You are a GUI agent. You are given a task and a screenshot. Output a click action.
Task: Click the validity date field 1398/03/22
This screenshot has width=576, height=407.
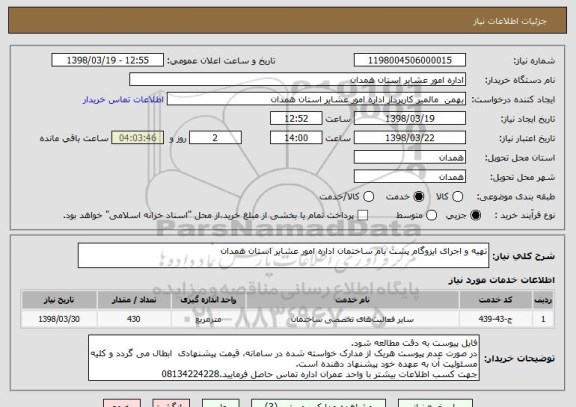[x=410, y=138]
